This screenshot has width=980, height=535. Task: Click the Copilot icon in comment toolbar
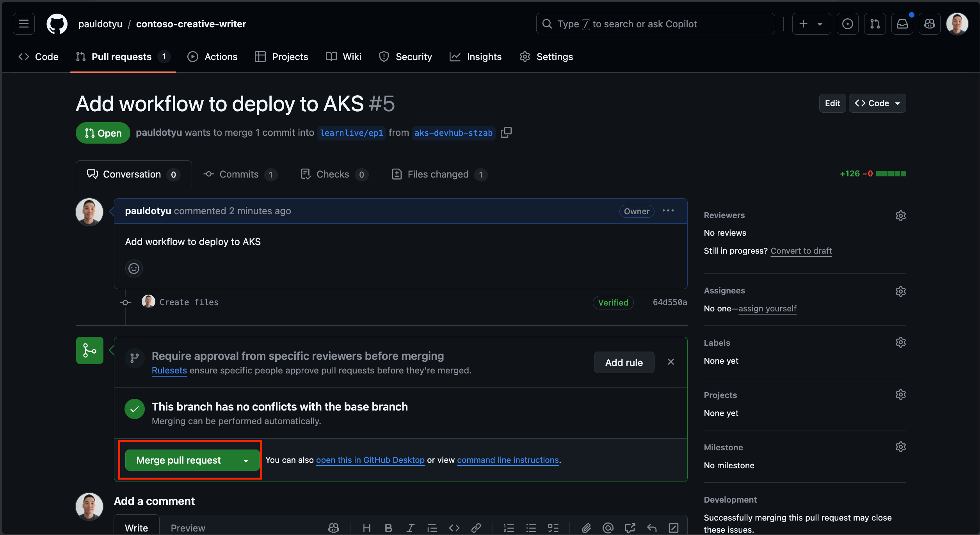point(334,528)
